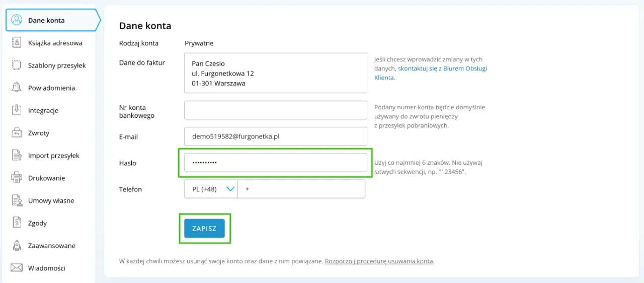Click the E-mail input field
Screen dimensions: 644x283
[x=275, y=136]
